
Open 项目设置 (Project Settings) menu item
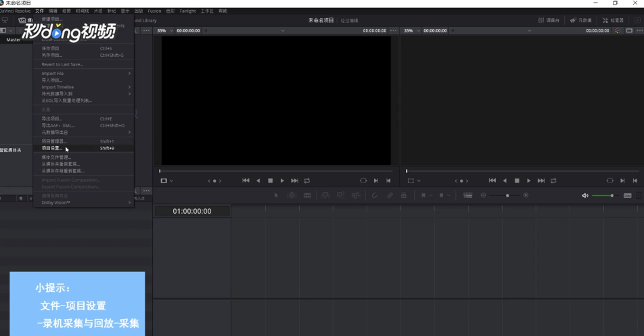pos(83,148)
